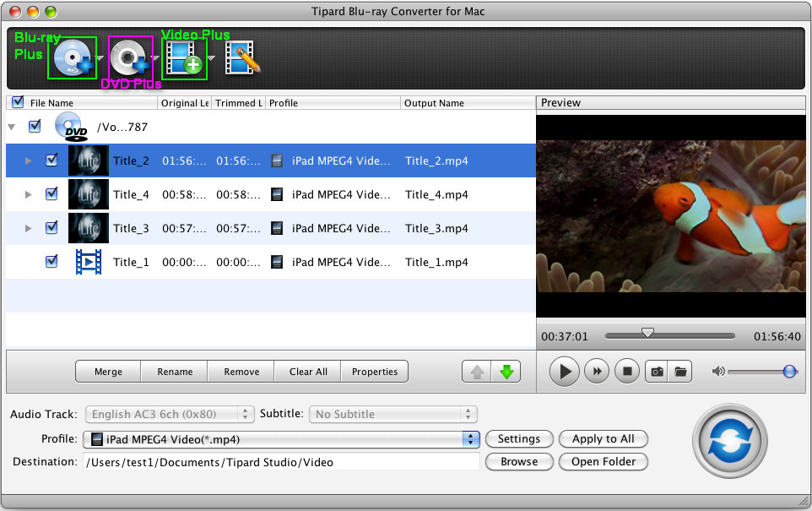Click profile icon in Title_3 row
Image resolution: width=812 pixels, height=511 pixels.
(x=277, y=228)
